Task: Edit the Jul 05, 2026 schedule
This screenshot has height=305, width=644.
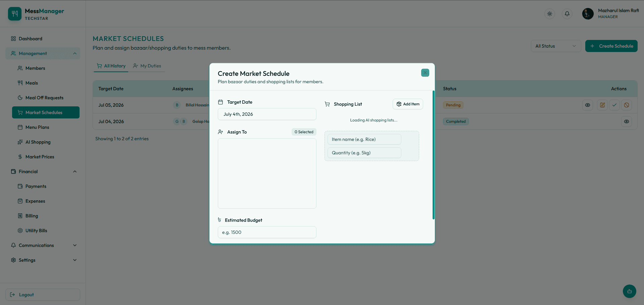Action: (602, 105)
